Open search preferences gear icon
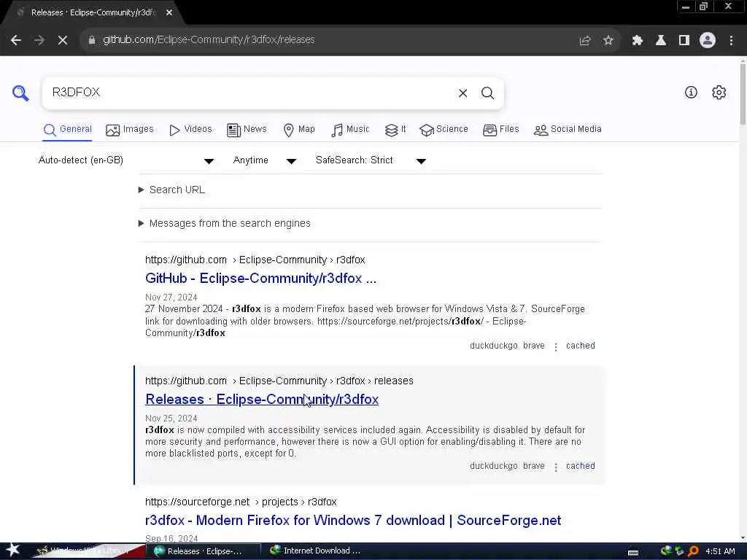This screenshot has width=747, height=560. click(719, 93)
